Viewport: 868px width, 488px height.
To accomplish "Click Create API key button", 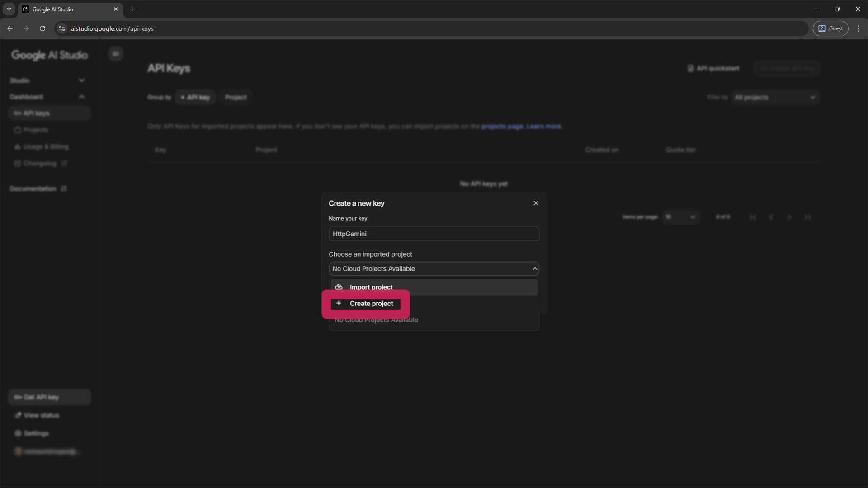I will click(787, 68).
